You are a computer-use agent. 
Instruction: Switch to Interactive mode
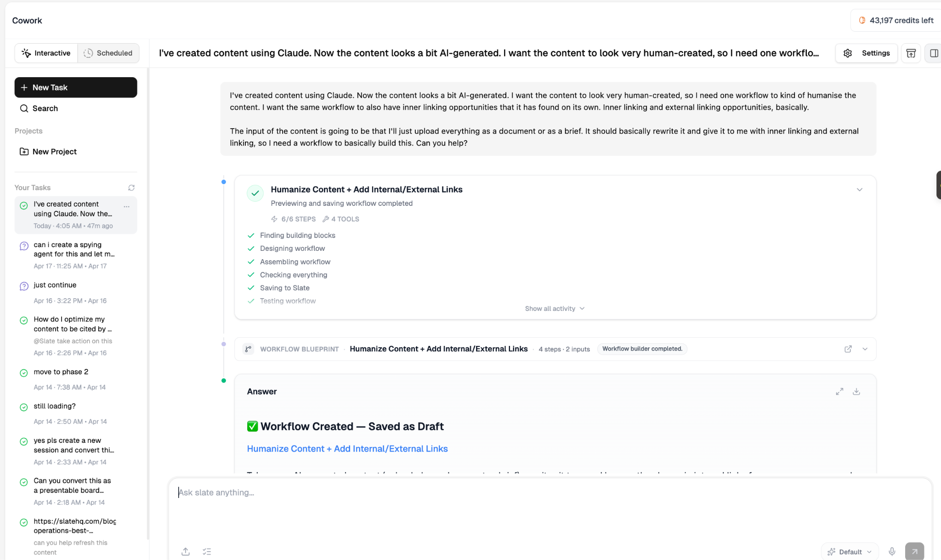coord(46,53)
